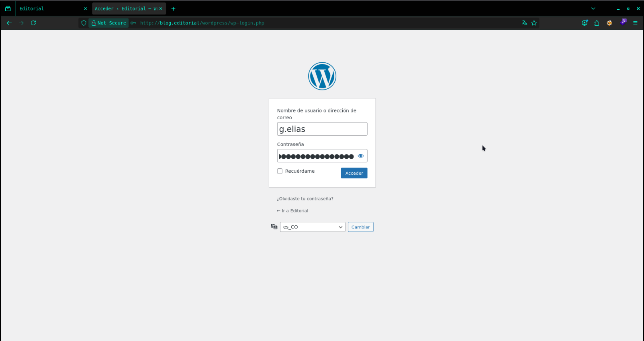Select the Acceder ‹ Editorial tab
644x341 pixels.
click(x=129, y=8)
